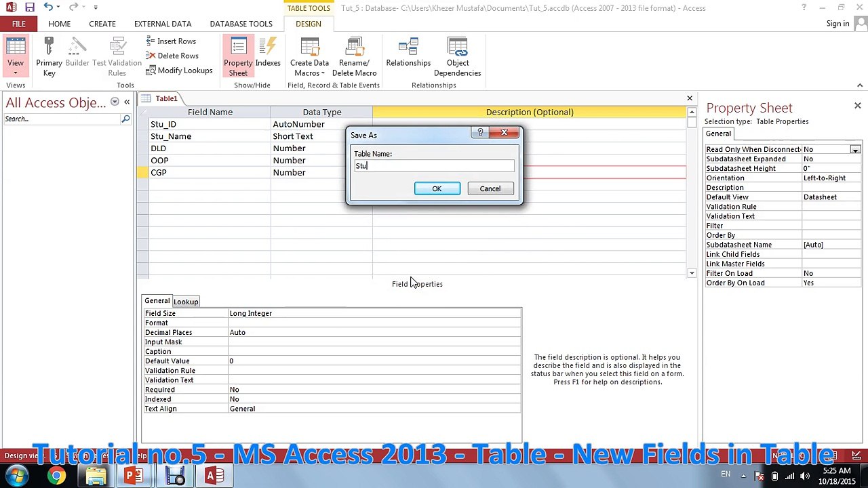Screen dimensions: 868x488
Task: Click OK in Save As dialog
Action: coord(437,188)
